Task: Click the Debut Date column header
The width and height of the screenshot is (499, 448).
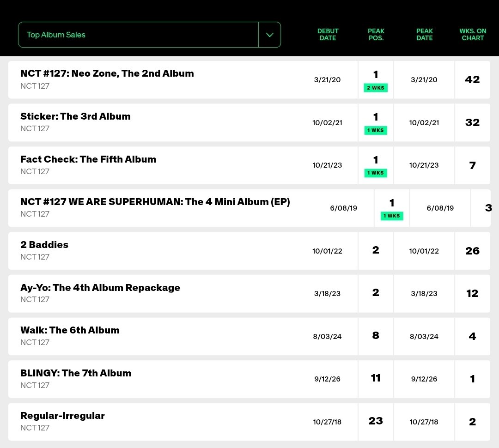Action: (328, 34)
